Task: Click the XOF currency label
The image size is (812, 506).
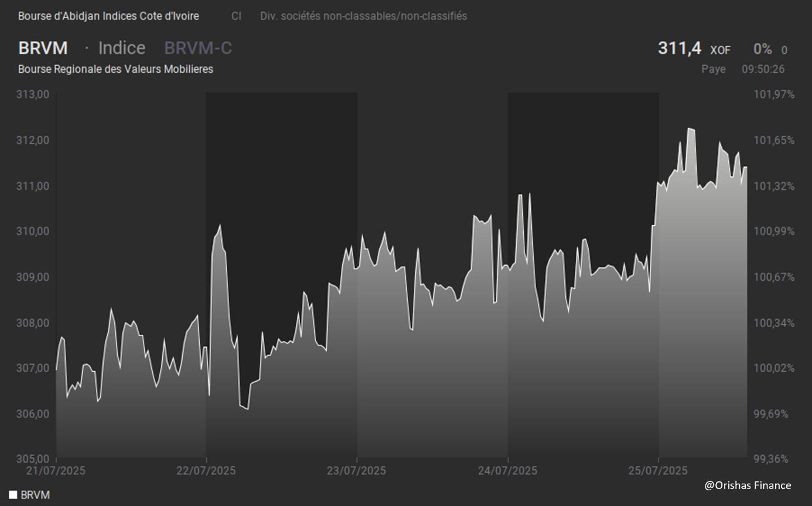Action: (720, 50)
